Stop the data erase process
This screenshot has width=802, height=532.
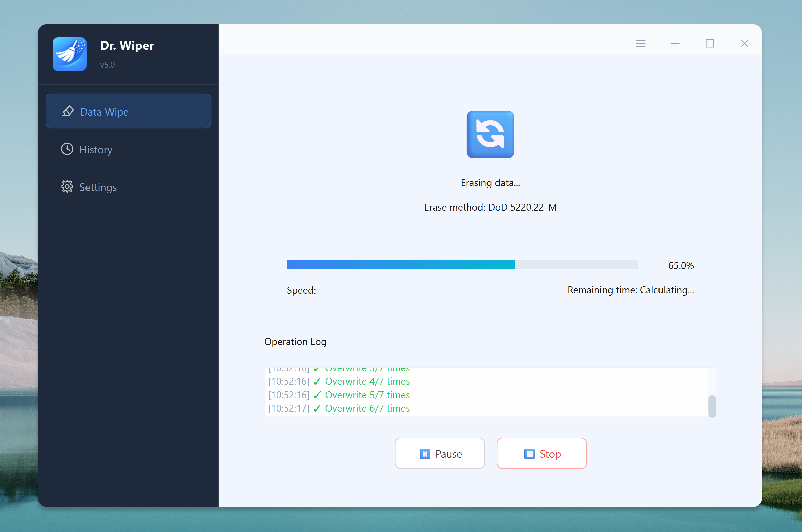tap(541, 454)
